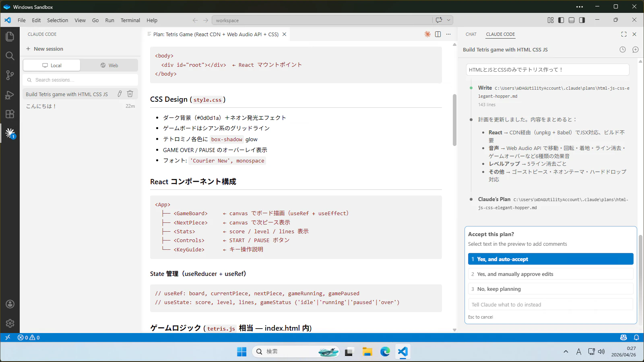Select the Local sessions tab
The height and width of the screenshot is (362, 644).
tap(52, 65)
